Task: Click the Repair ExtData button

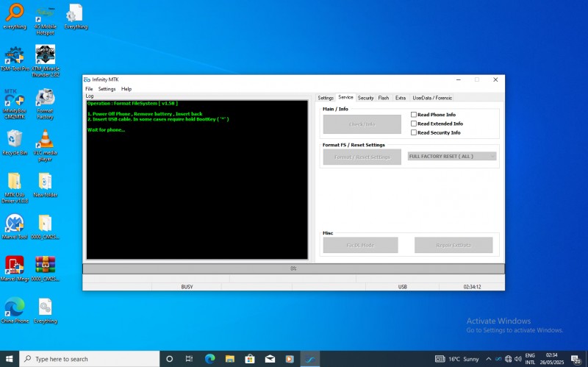Action: [x=453, y=245]
